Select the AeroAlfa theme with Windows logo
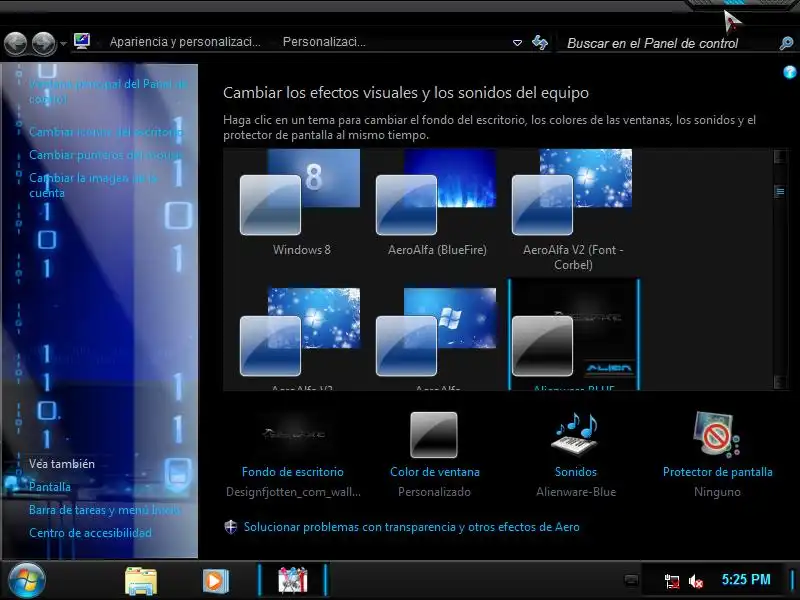 tap(436, 337)
